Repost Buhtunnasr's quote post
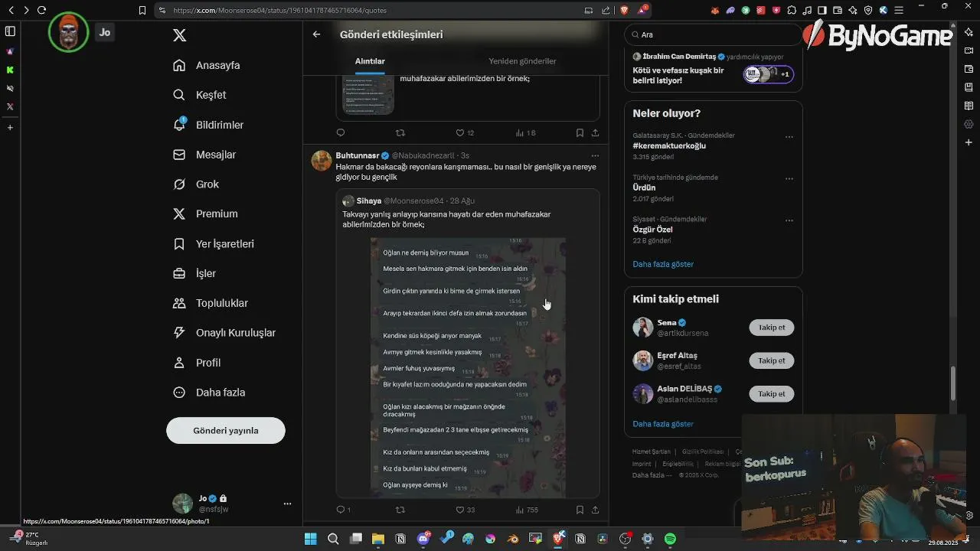This screenshot has width=980, height=551. tap(400, 510)
